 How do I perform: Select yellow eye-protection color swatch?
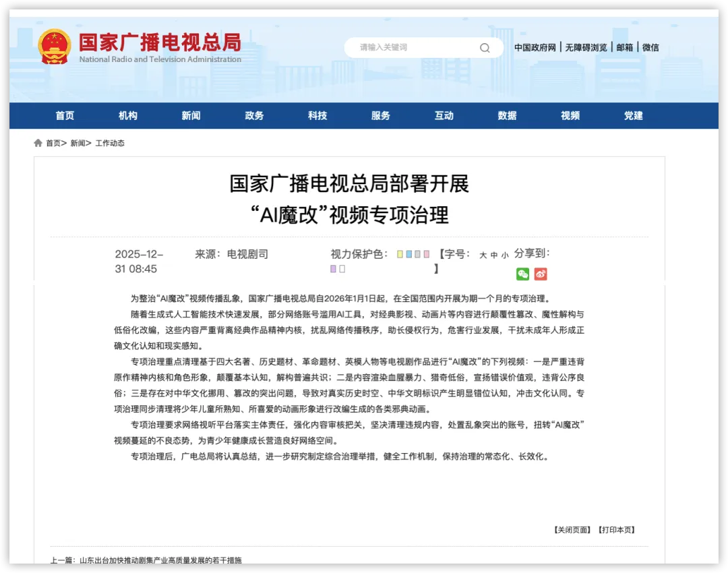(x=400, y=254)
